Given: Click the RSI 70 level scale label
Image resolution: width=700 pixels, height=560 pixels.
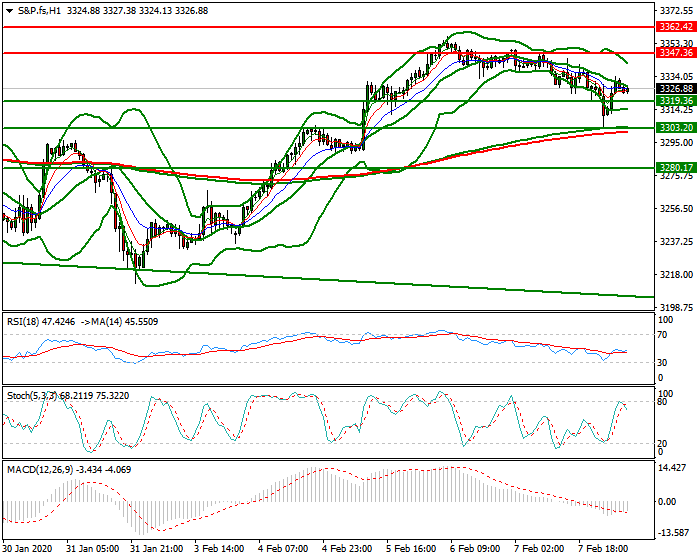Looking at the screenshot, I should 662,335.
